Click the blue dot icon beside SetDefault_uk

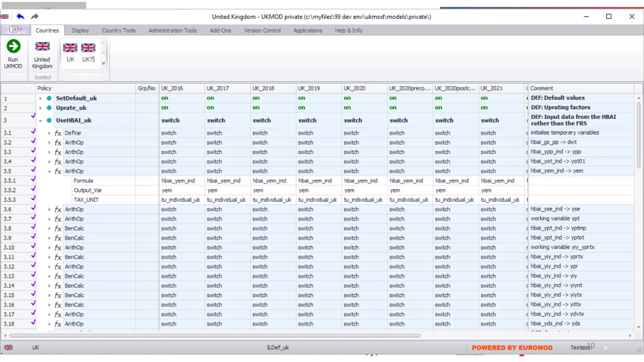coord(49,98)
